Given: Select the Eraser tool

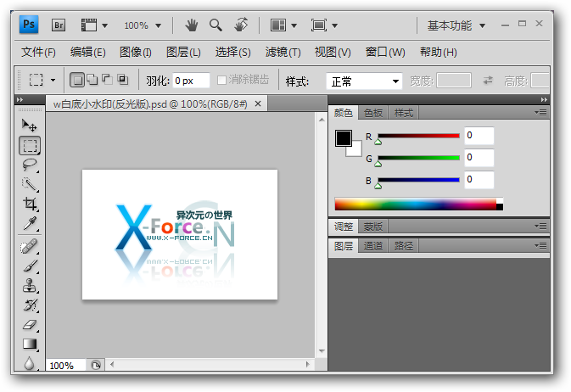Looking at the screenshot, I should (30, 324).
